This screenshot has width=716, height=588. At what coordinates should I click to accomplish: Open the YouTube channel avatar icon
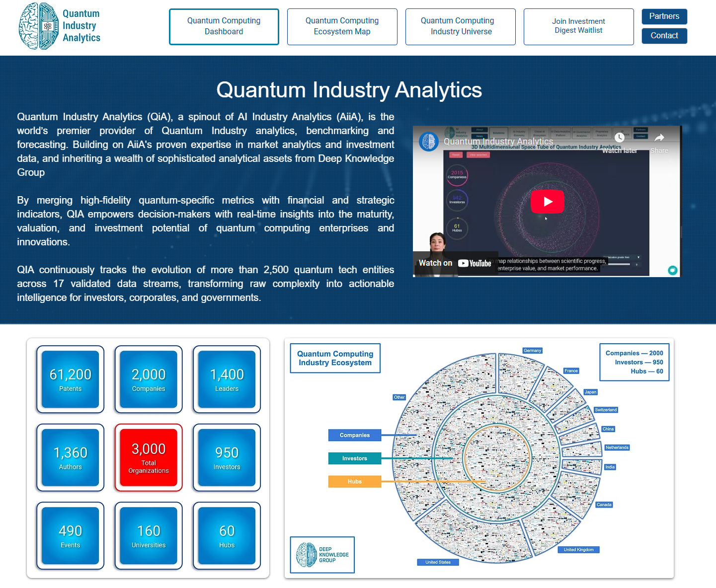coord(429,142)
